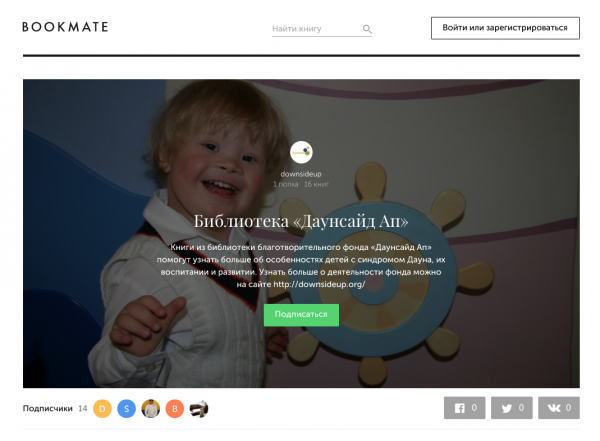Click the Bookmate logo
600x441 pixels.
click(65, 27)
